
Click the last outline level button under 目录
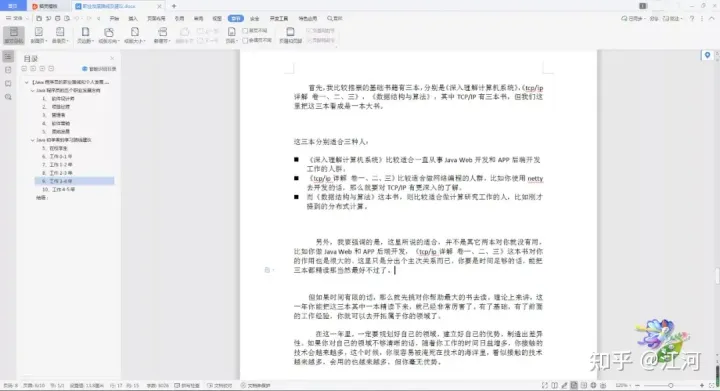tap(51, 68)
